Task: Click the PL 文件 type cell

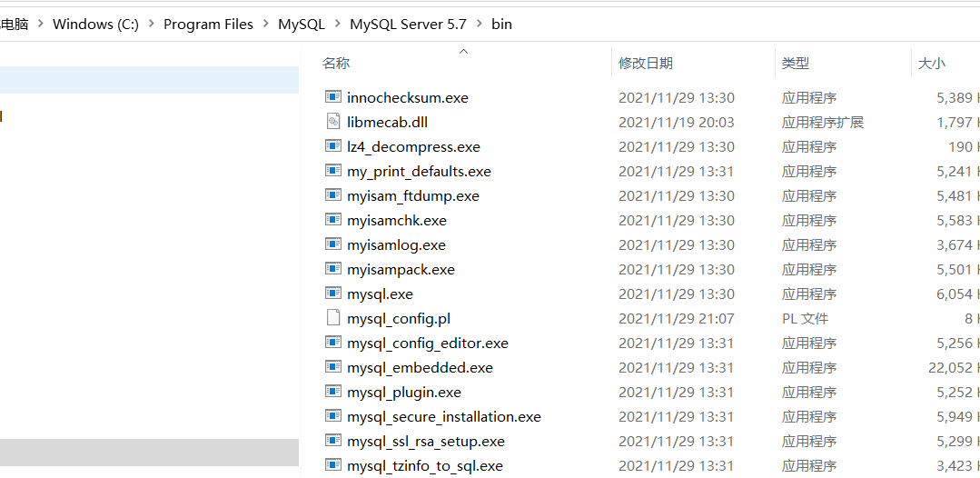Action: [x=805, y=318]
